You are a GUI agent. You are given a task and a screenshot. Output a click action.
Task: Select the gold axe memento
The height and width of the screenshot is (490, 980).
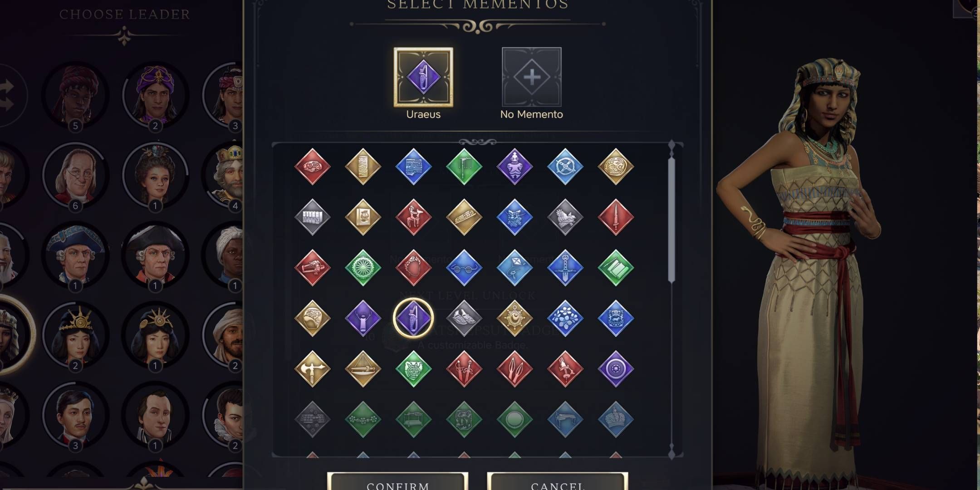pyautogui.click(x=312, y=368)
